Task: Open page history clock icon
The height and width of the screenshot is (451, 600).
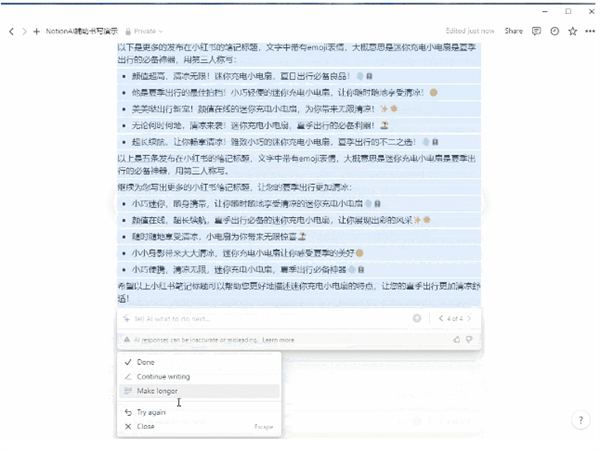Action: pyautogui.click(x=555, y=31)
